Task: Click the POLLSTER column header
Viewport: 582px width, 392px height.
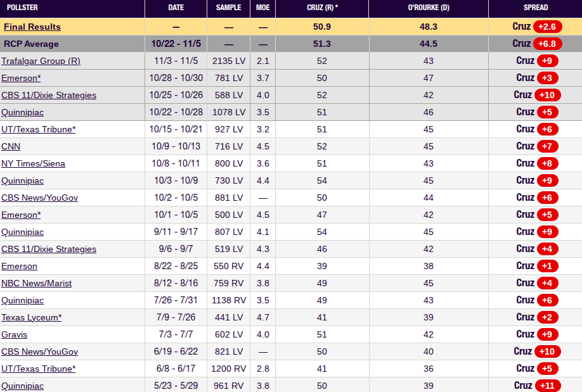Action: point(22,8)
